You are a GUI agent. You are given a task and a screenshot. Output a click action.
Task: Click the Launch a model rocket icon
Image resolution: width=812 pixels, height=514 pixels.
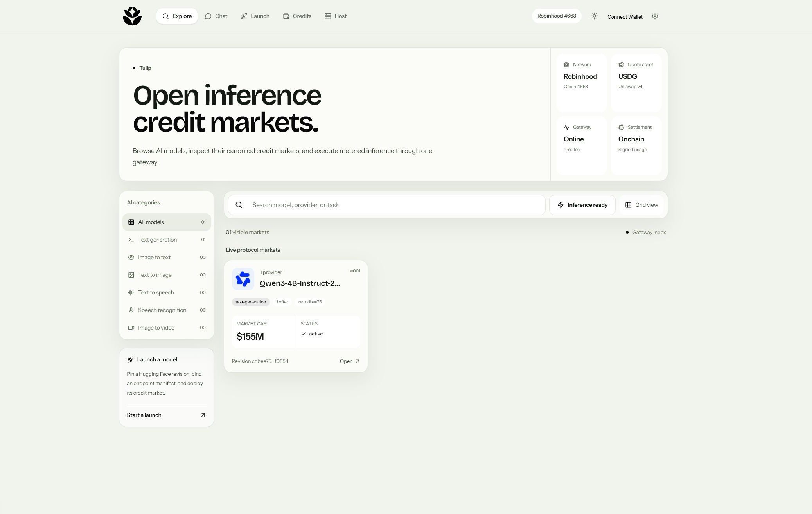pyautogui.click(x=130, y=359)
